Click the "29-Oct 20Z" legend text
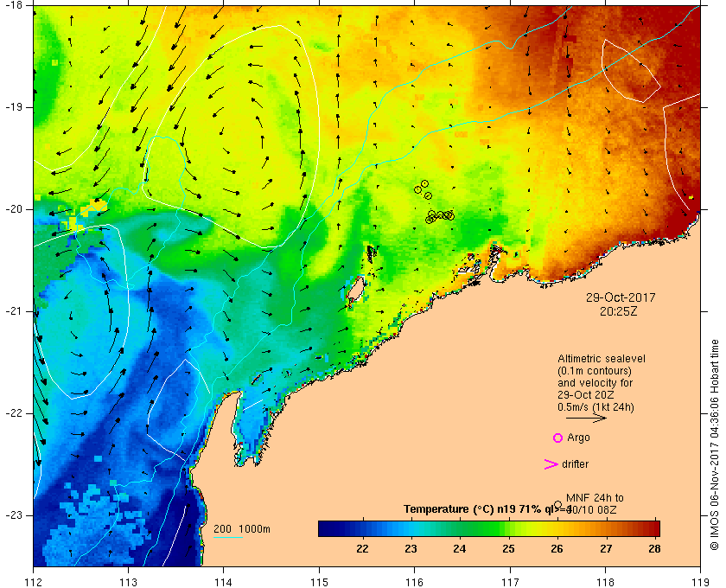The width and height of the screenshot is (726, 588). click(x=586, y=395)
